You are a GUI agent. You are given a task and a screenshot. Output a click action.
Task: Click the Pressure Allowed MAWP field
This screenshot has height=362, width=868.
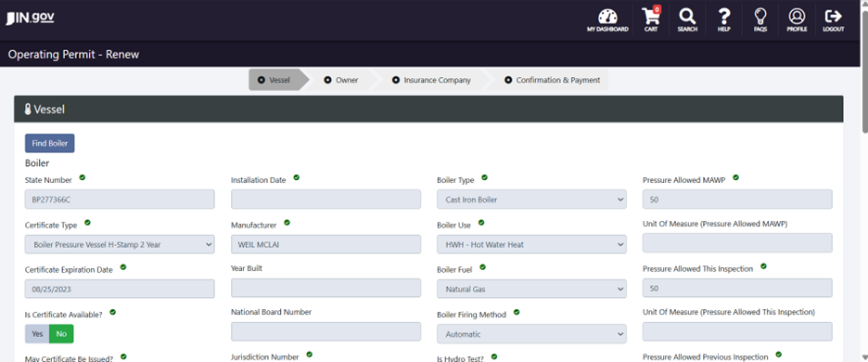737,200
